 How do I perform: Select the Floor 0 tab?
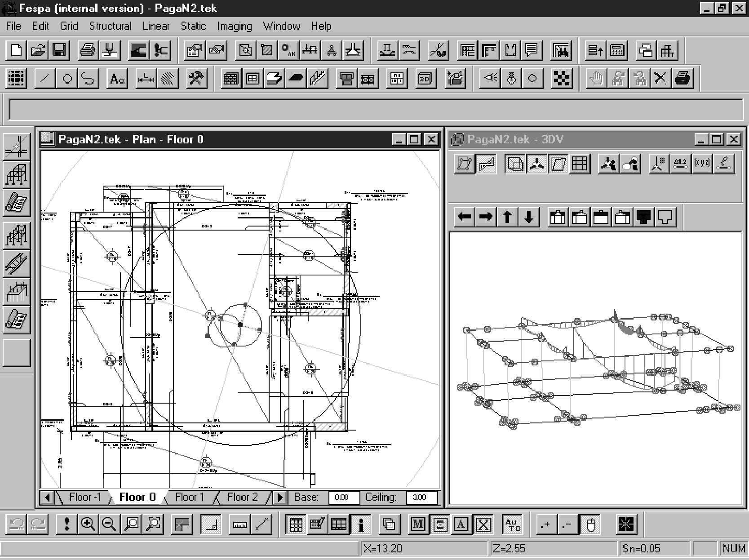point(137,497)
